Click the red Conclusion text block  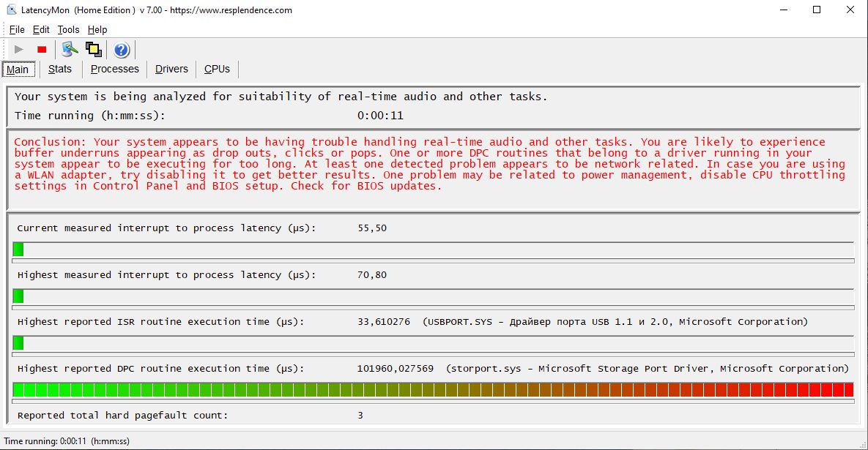[x=429, y=164]
